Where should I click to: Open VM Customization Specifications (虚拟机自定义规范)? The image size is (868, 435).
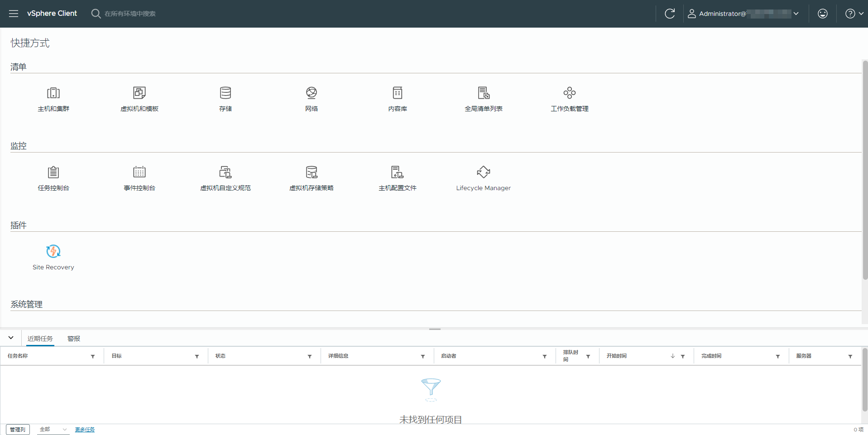pyautogui.click(x=225, y=178)
